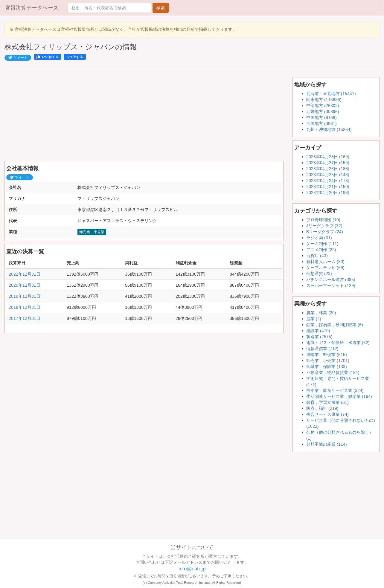The height and width of the screenshot is (588, 384).
Task: Open sidebar industry 卸売業，小売業 (1701)
Action: 327,361
